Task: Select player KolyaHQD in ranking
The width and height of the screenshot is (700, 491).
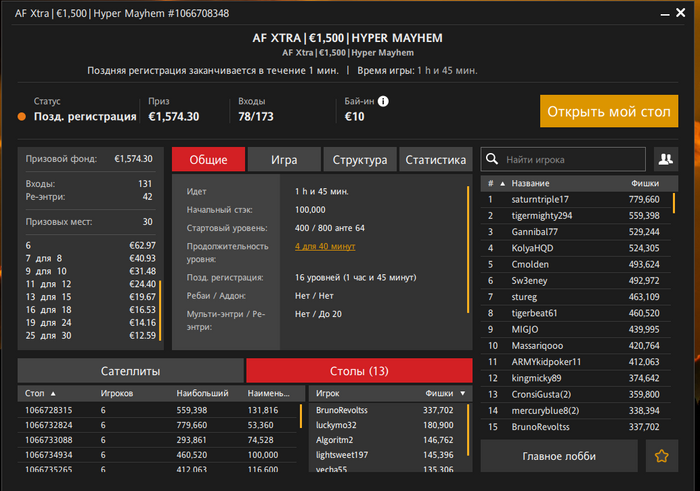Action: point(576,248)
